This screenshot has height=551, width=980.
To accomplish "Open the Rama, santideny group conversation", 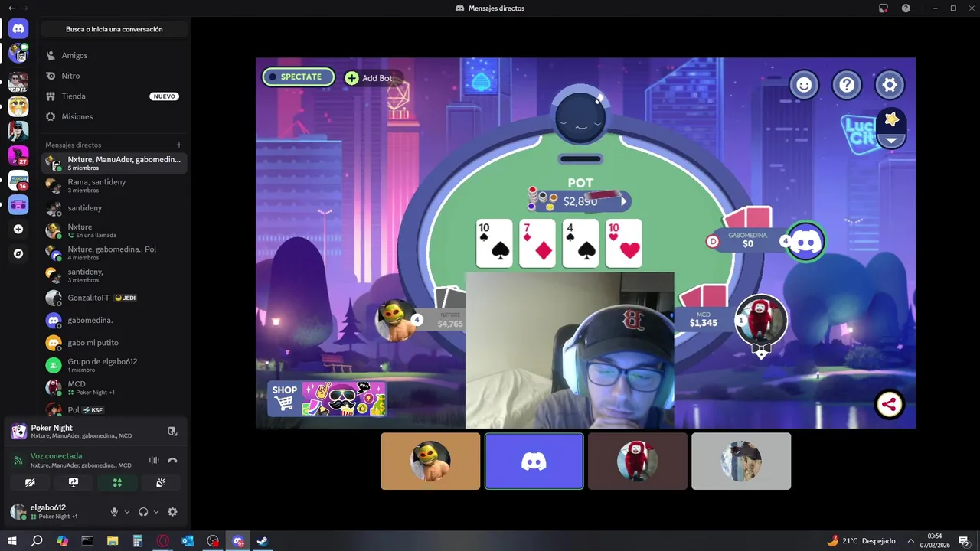I will coord(114,185).
